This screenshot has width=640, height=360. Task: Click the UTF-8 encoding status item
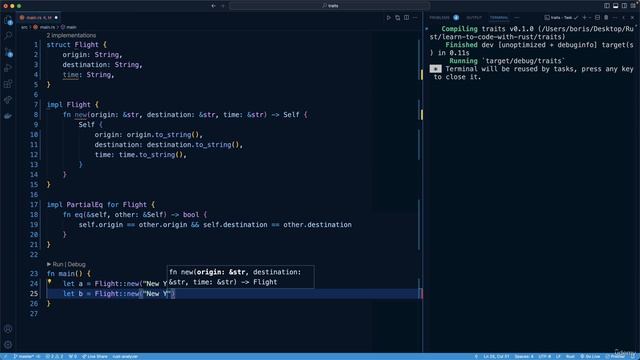[x=544, y=356]
